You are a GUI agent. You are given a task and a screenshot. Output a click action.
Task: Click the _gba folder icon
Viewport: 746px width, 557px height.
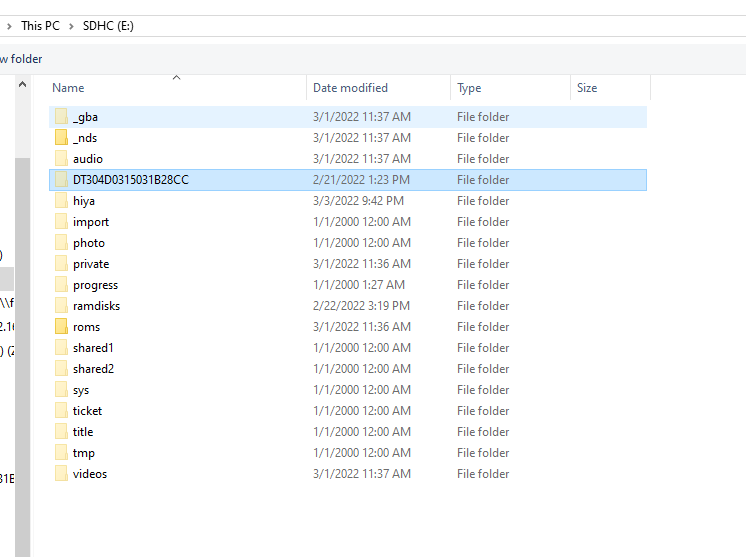click(61, 117)
